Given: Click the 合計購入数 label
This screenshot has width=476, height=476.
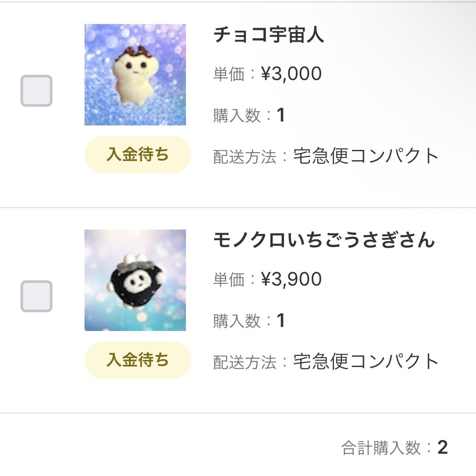Looking at the screenshot, I should (x=381, y=448).
